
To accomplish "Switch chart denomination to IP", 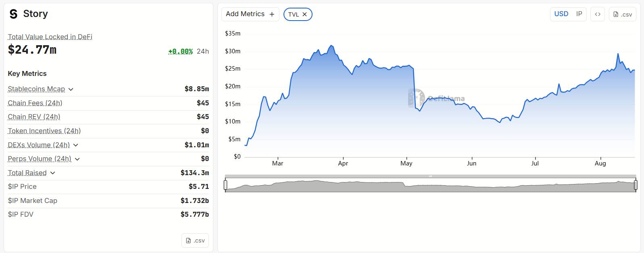I will pyautogui.click(x=579, y=14).
